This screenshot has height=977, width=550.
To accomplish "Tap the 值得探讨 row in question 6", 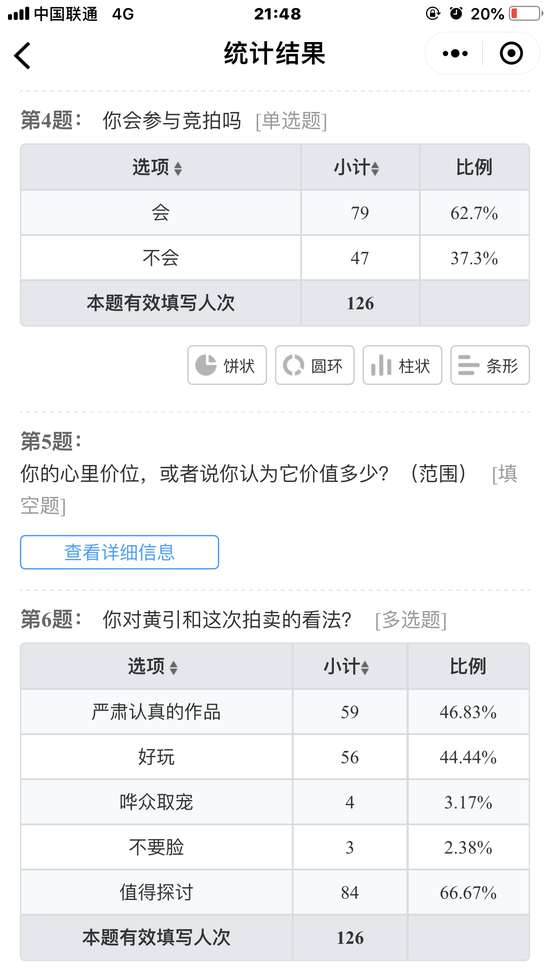I will (275, 892).
